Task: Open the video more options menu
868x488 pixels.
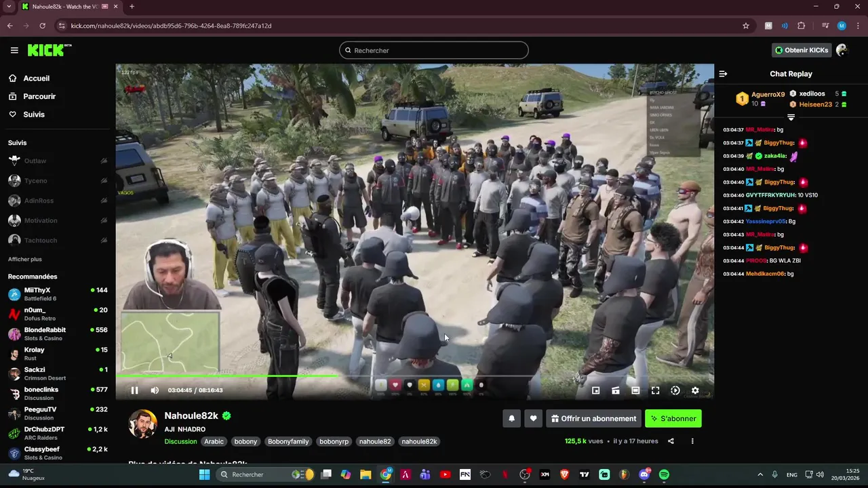Action: (692, 441)
